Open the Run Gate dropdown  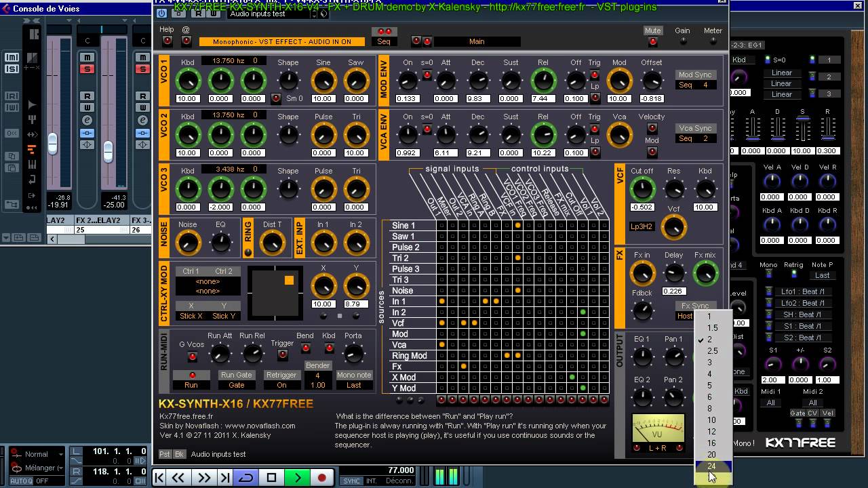tap(236, 385)
